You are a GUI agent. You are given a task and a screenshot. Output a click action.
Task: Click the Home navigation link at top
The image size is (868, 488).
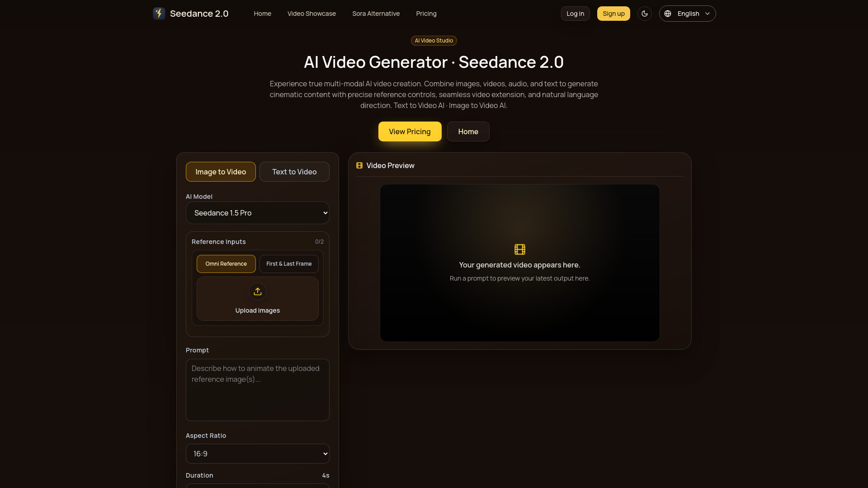pyautogui.click(x=262, y=14)
